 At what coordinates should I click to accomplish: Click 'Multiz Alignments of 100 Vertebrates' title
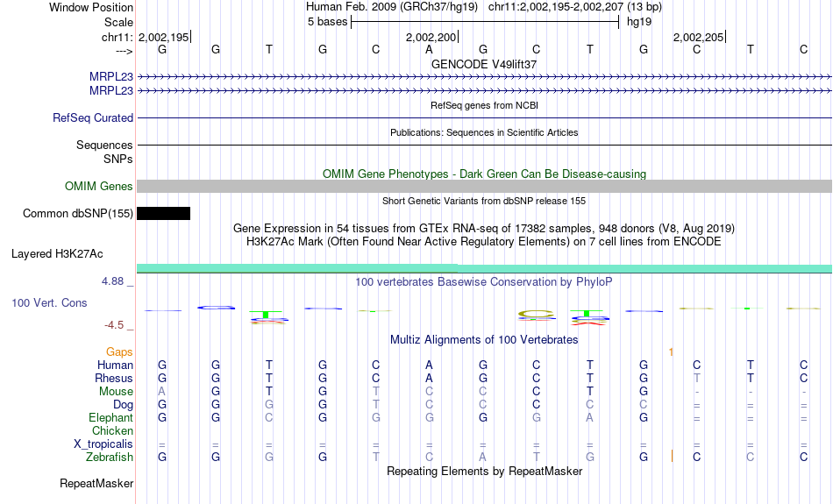(484, 340)
